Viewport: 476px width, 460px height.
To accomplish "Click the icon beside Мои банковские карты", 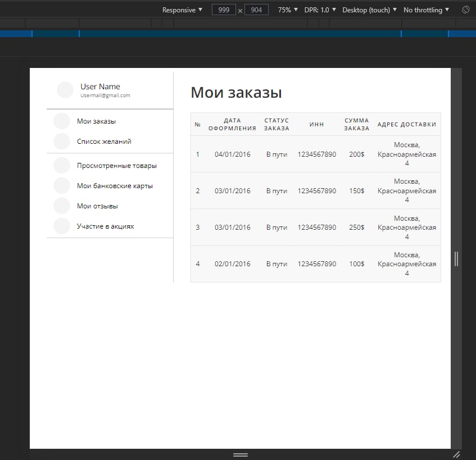I will [x=62, y=186].
